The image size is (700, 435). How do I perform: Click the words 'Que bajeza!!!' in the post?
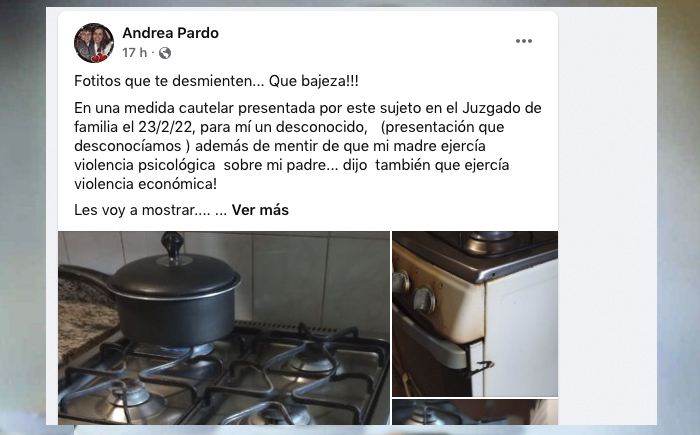[x=313, y=81]
